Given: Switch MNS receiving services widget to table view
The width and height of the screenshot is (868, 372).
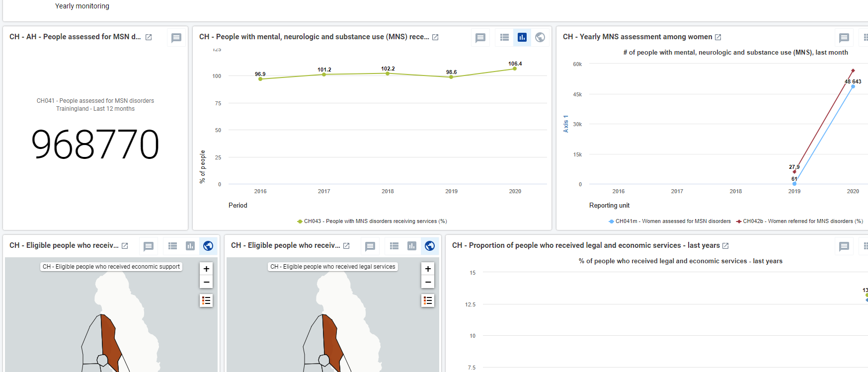Looking at the screenshot, I should click(x=504, y=37).
